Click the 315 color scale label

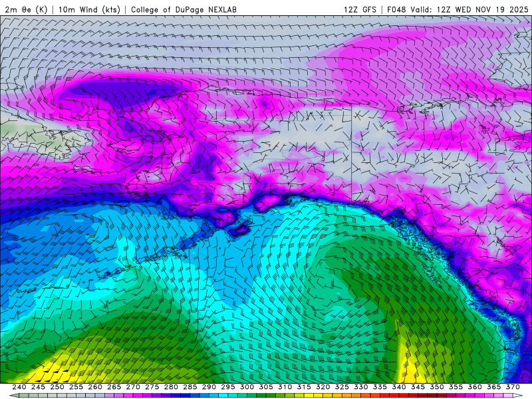point(304,387)
